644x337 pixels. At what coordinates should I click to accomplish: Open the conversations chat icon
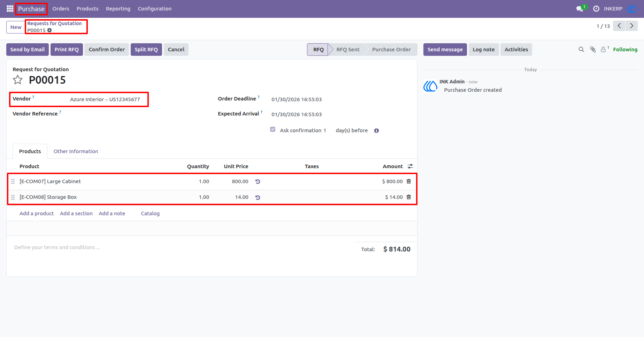point(581,8)
